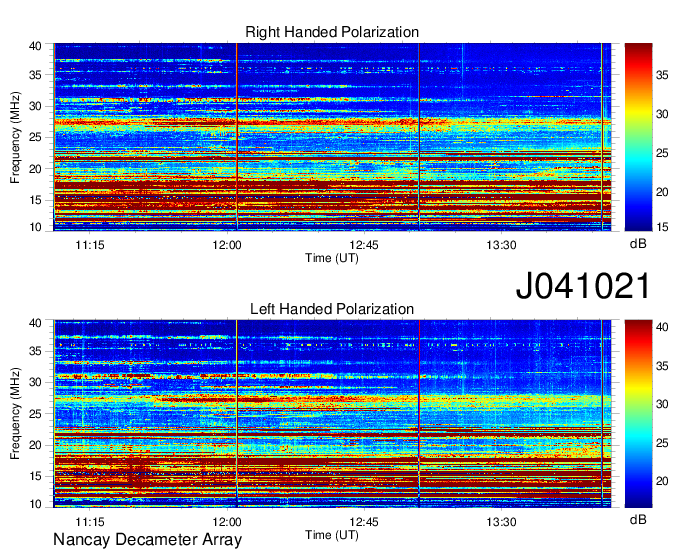Click the 35 value on lower color scale
The width and height of the screenshot is (680, 552).
[662, 366]
